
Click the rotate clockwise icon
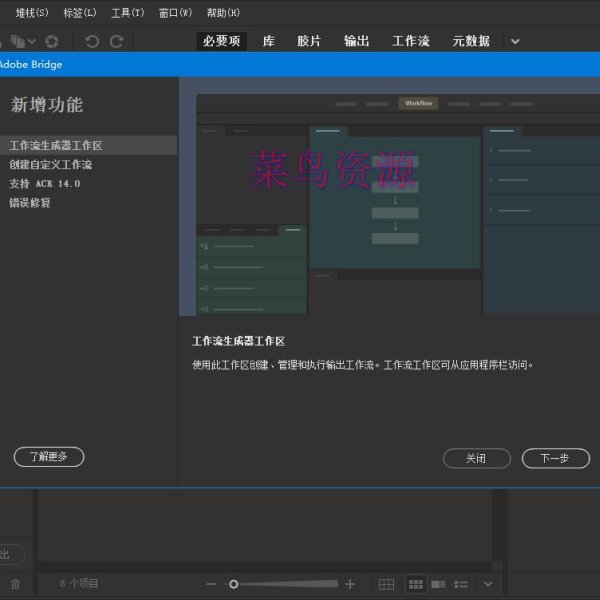[x=117, y=41]
